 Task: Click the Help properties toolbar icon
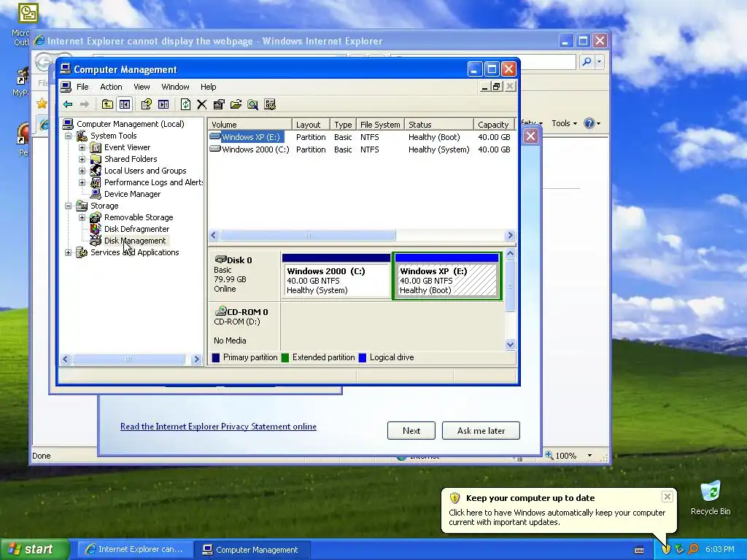tap(146, 104)
